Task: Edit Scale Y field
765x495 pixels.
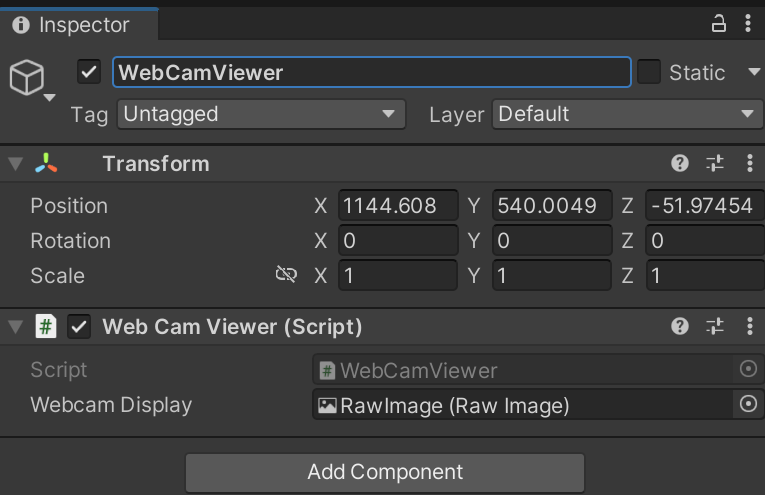Action: (552, 276)
